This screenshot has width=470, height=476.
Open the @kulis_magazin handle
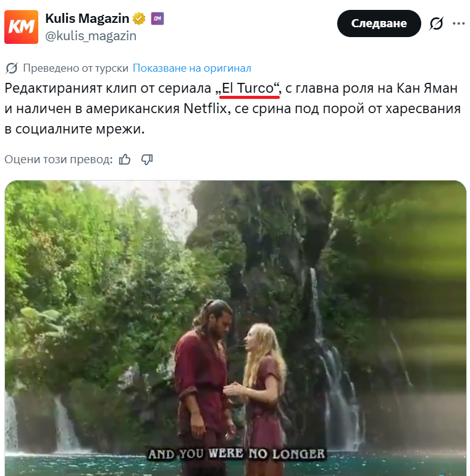[91, 36]
